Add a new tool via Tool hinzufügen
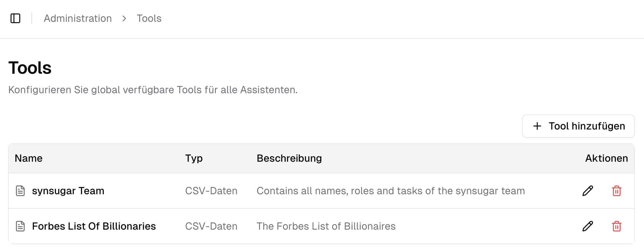The height and width of the screenshot is (252, 644). pos(578,126)
